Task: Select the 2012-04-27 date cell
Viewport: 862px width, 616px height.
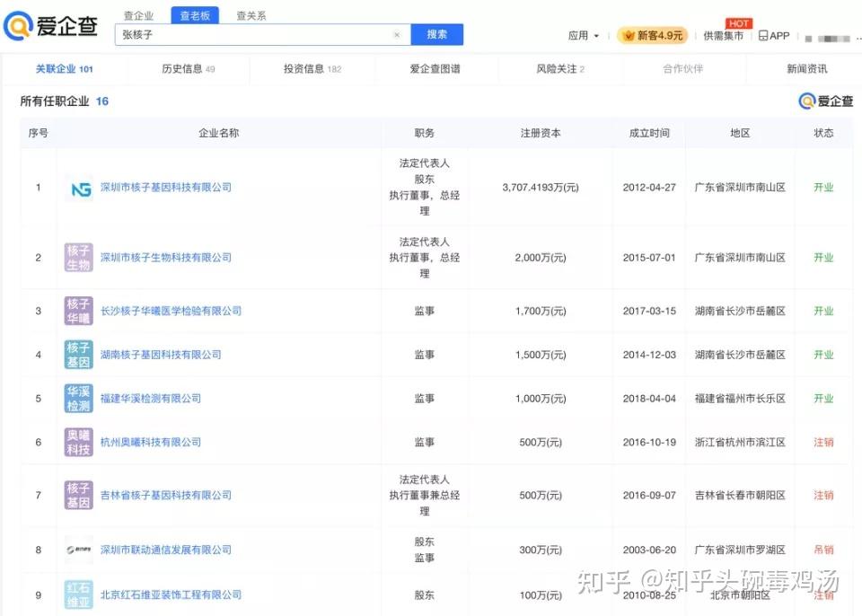Action: click(x=649, y=188)
